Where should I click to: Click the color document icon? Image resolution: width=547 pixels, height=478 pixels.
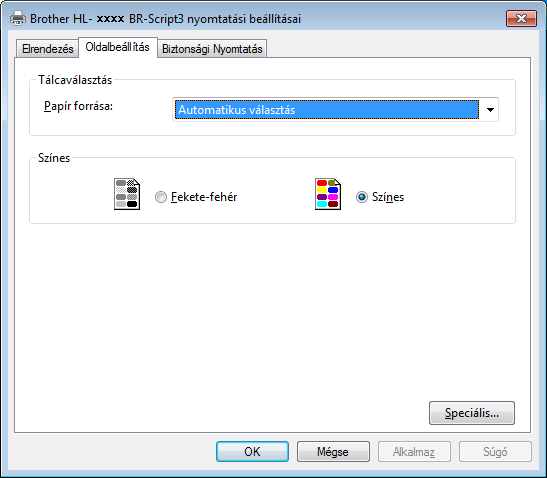(x=328, y=194)
